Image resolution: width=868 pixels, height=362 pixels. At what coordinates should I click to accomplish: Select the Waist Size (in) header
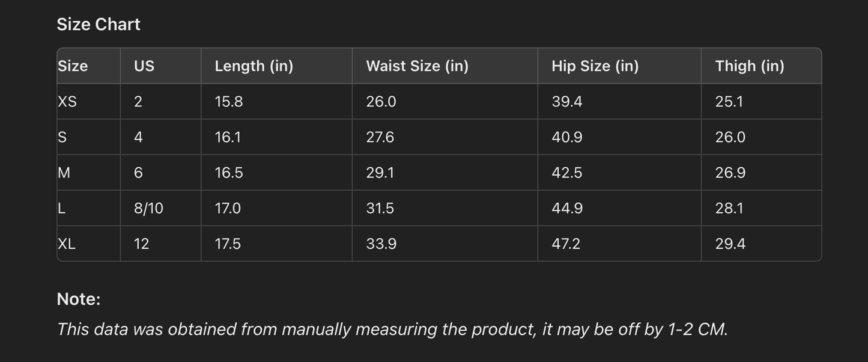click(x=417, y=66)
